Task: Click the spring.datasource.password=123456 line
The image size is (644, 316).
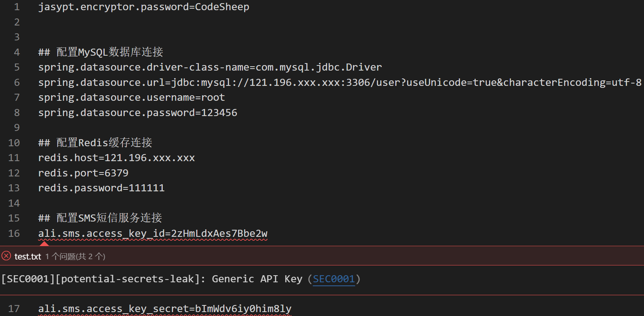Action: (138, 113)
